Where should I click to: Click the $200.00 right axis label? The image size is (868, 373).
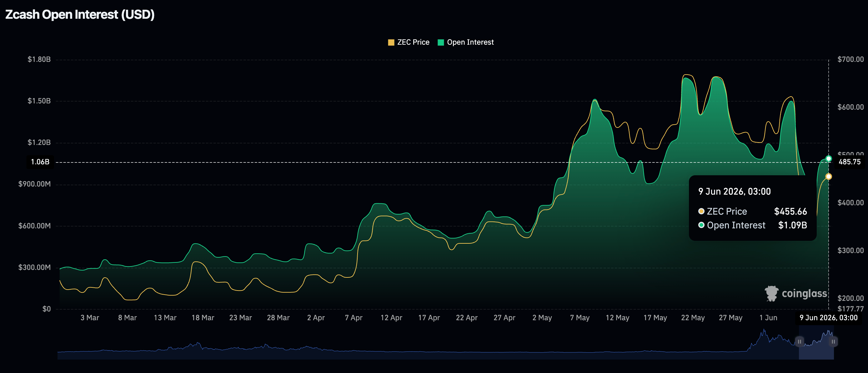coord(850,298)
